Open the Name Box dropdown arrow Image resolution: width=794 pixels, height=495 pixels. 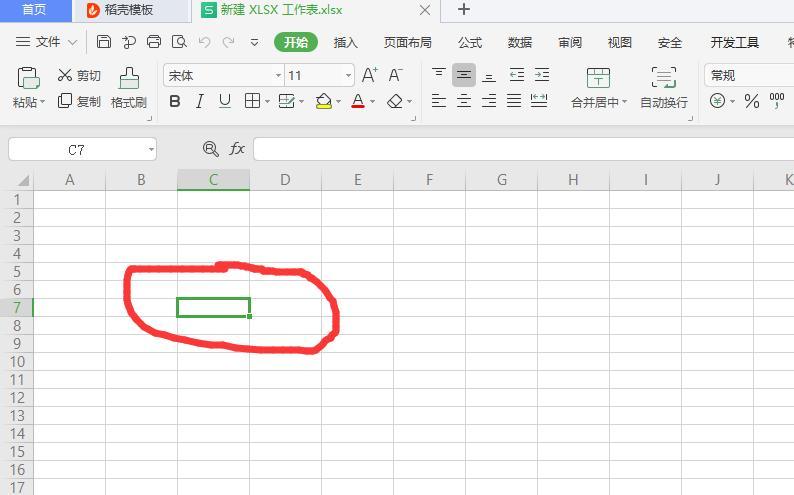coord(151,149)
